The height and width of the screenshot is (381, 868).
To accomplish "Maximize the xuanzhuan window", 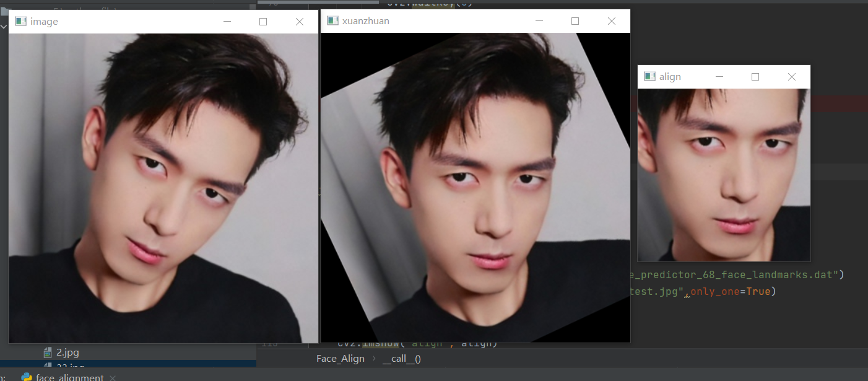I will click(x=575, y=21).
